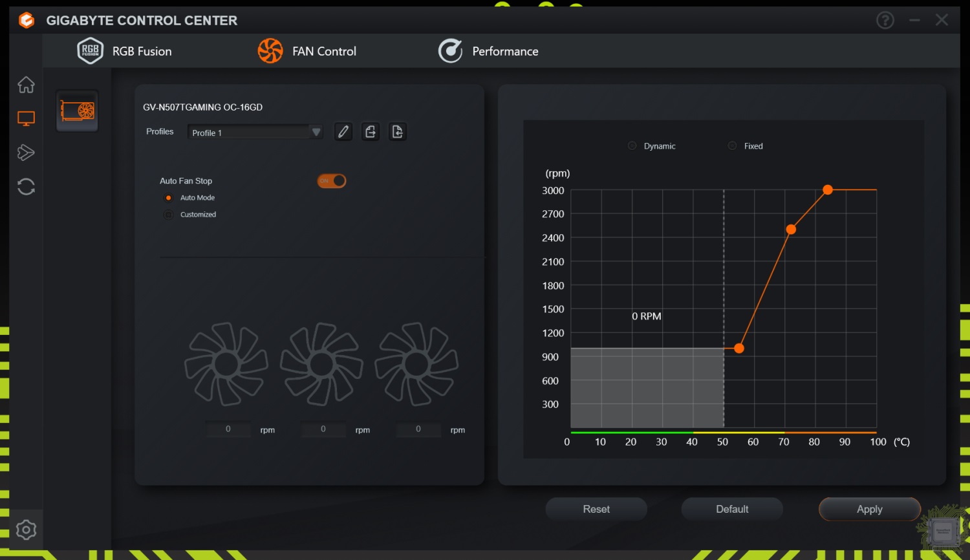
Task: Click the third fan rpm value field
Action: pyautogui.click(x=418, y=429)
